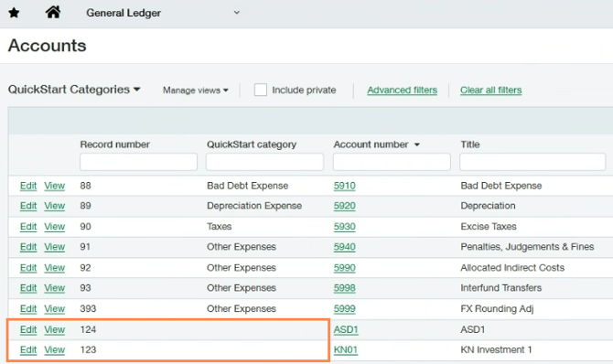Expand the QuickStart Categories view selector
The image size is (613, 364).
click(74, 90)
